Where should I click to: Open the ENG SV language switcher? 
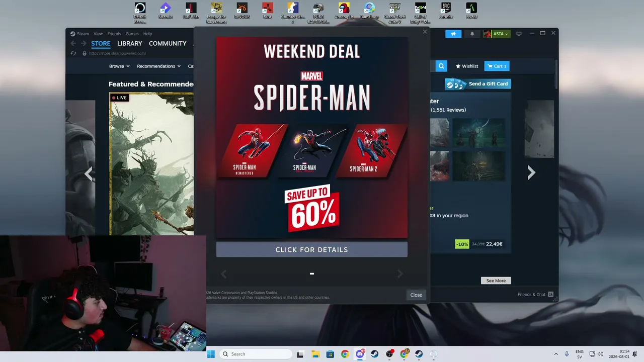click(x=580, y=354)
